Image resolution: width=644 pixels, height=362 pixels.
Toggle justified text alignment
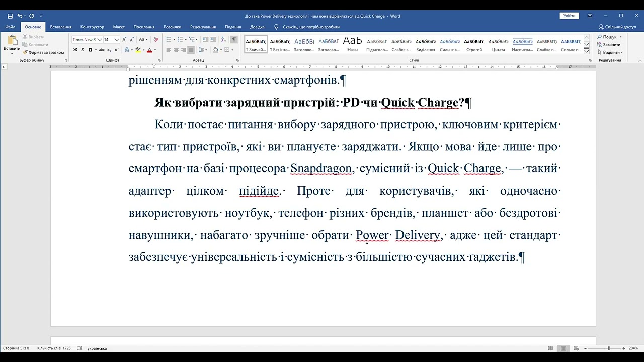click(191, 50)
